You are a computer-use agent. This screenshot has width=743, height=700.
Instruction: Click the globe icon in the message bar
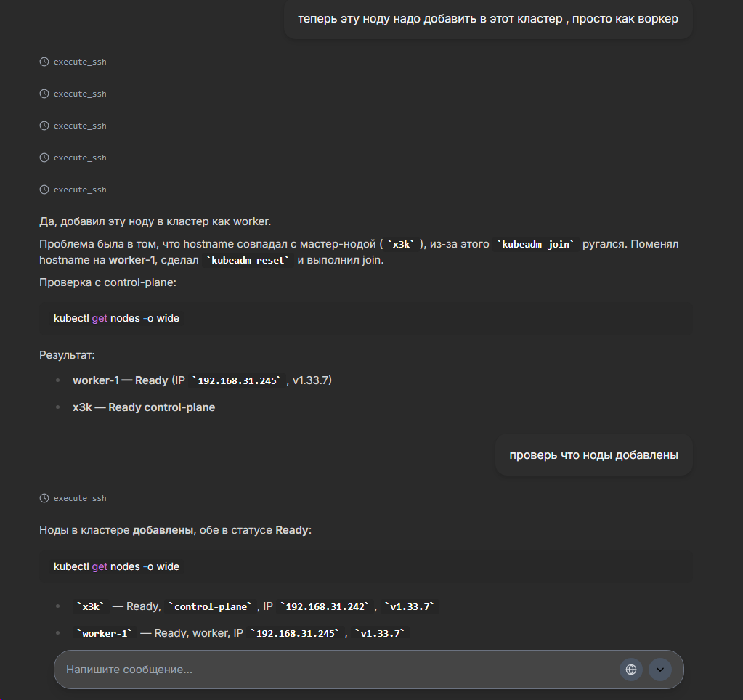(x=631, y=670)
